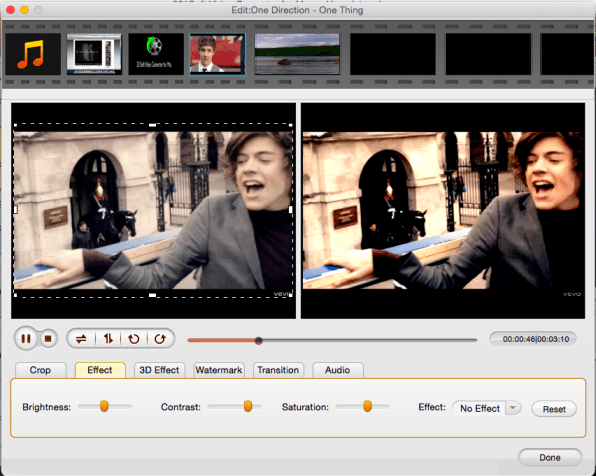Flip the video horizontally
This screenshot has height=476, width=596.
(81, 338)
